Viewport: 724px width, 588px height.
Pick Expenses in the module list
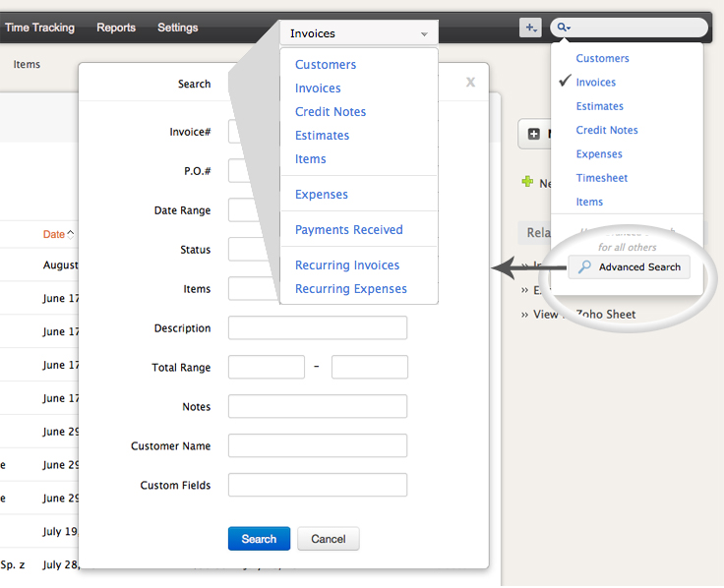[322, 195]
